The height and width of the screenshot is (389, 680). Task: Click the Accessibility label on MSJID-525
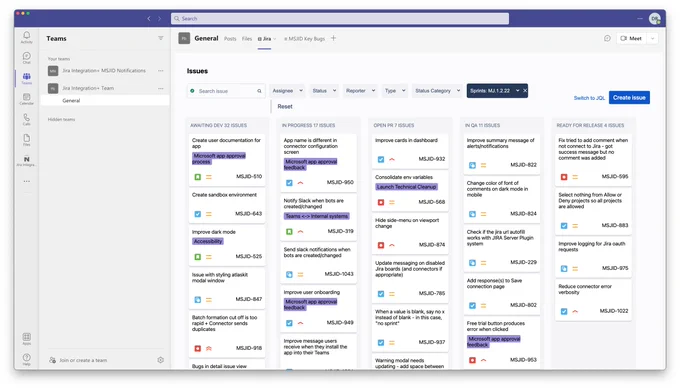(208, 241)
